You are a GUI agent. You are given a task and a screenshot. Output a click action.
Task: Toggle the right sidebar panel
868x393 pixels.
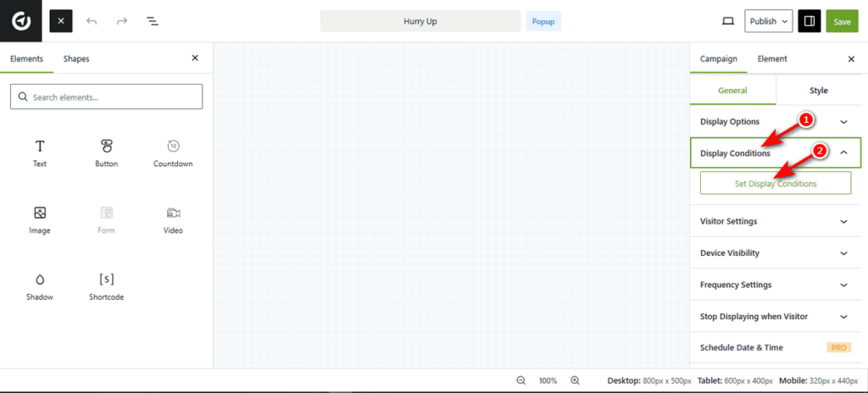(x=810, y=21)
